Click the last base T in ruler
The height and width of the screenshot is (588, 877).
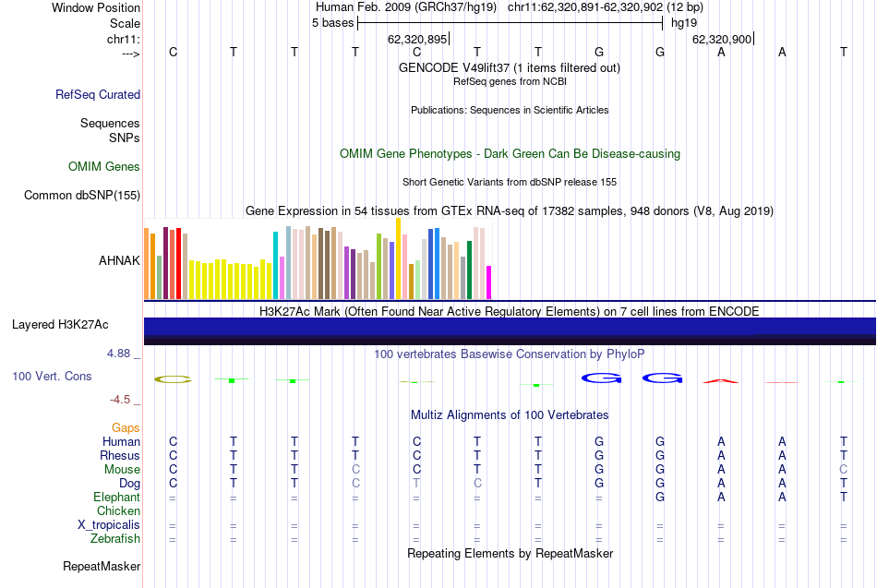[844, 52]
